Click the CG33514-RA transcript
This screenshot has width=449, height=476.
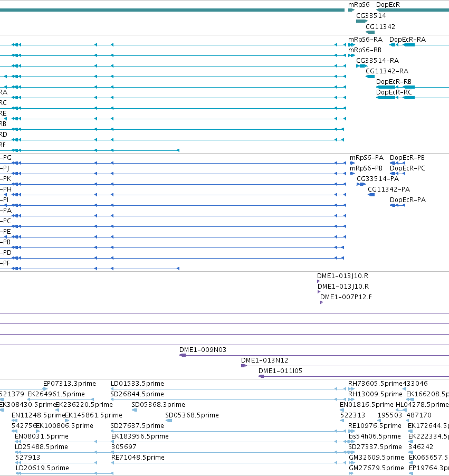[x=362, y=66]
